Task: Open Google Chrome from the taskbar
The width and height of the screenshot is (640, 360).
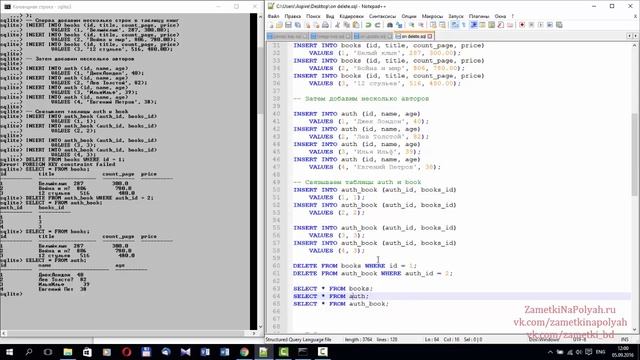Action: [x=244, y=352]
